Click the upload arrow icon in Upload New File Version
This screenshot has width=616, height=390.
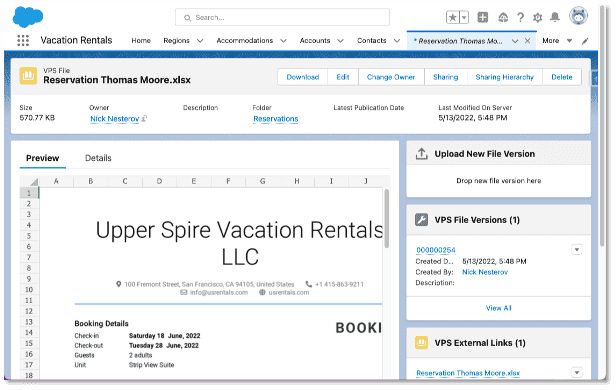pos(422,154)
